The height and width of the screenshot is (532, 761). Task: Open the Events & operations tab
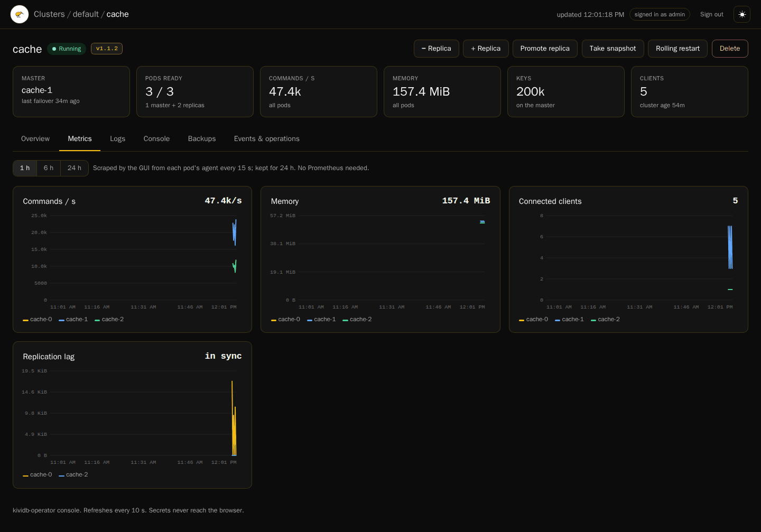[x=267, y=139]
